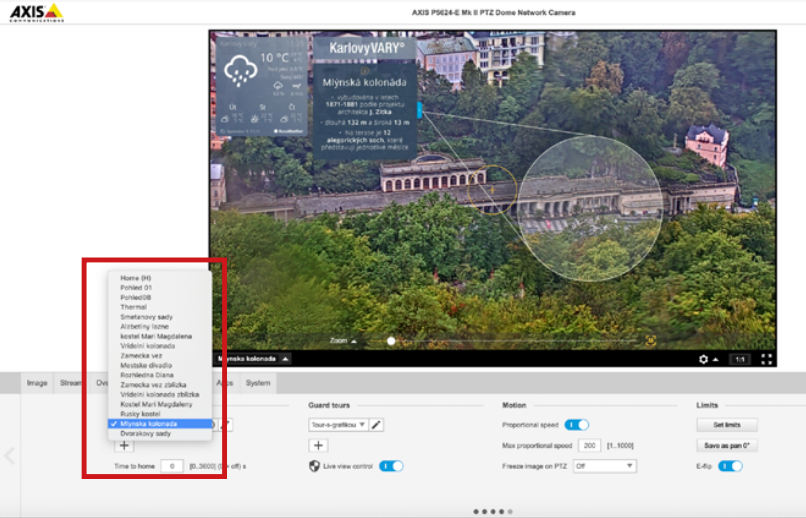The width and height of the screenshot is (806, 518).
Task: Open the video settings gear icon
Action: click(704, 359)
